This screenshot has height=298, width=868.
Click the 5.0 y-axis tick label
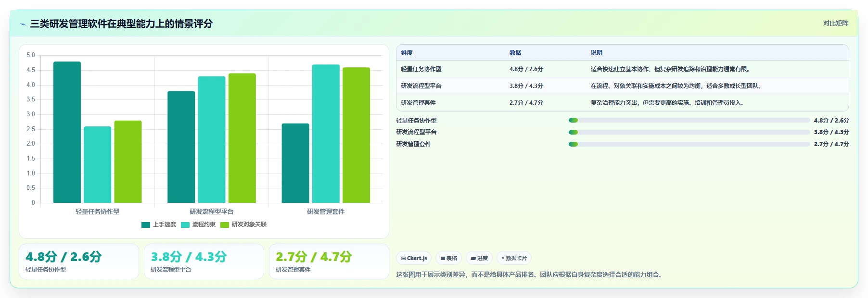coord(31,55)
